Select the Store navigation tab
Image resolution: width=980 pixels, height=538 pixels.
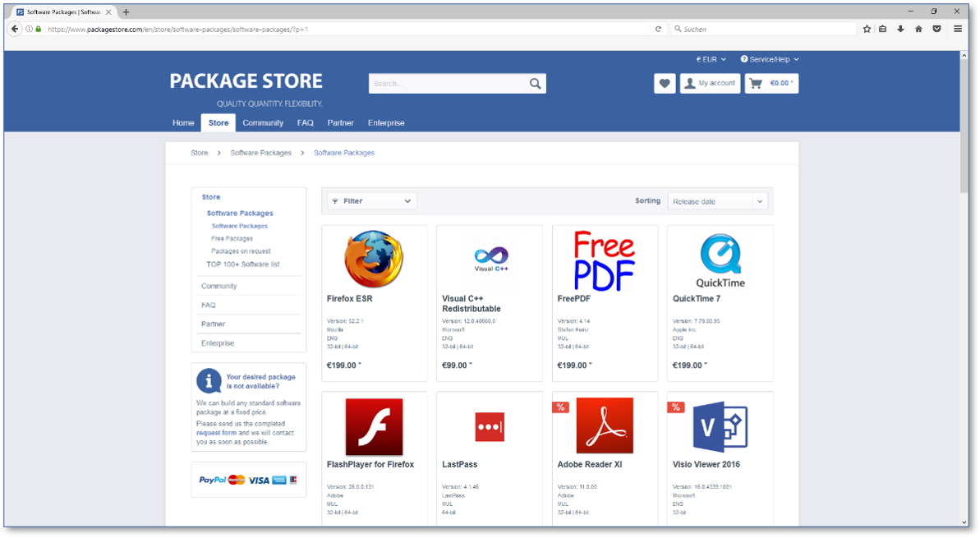[x=219, y=123]
